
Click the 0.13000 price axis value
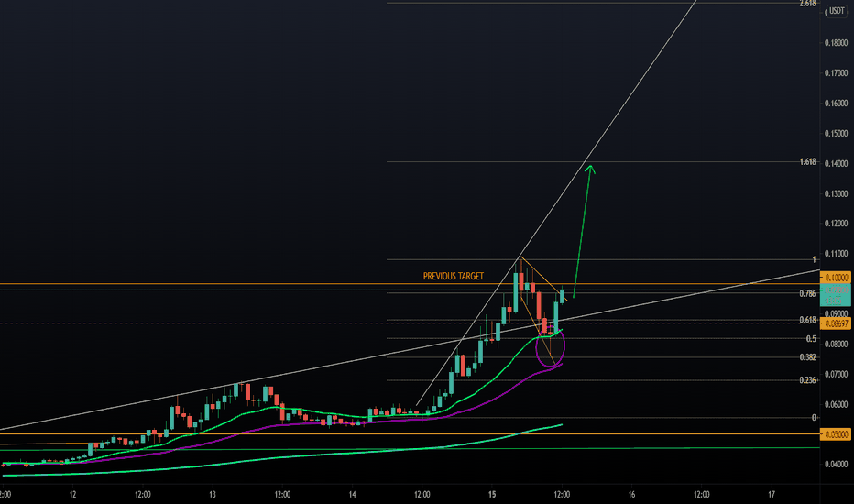point(836,194)
